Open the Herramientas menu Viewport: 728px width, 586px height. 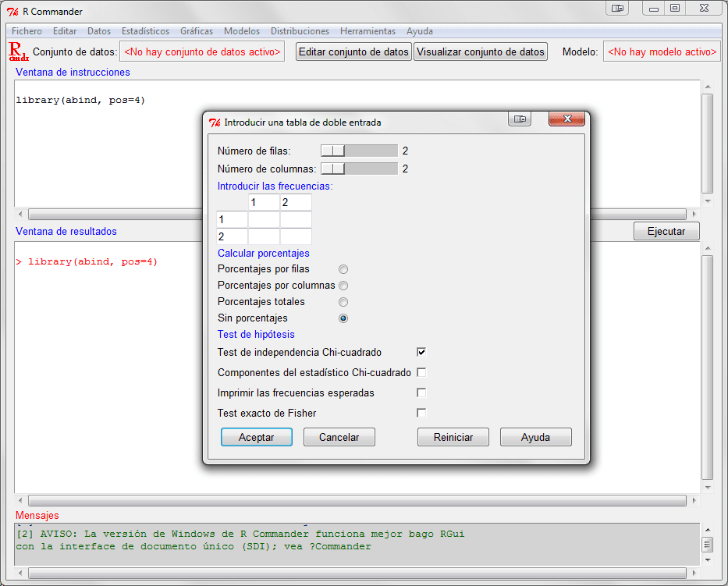click(368, 31)
